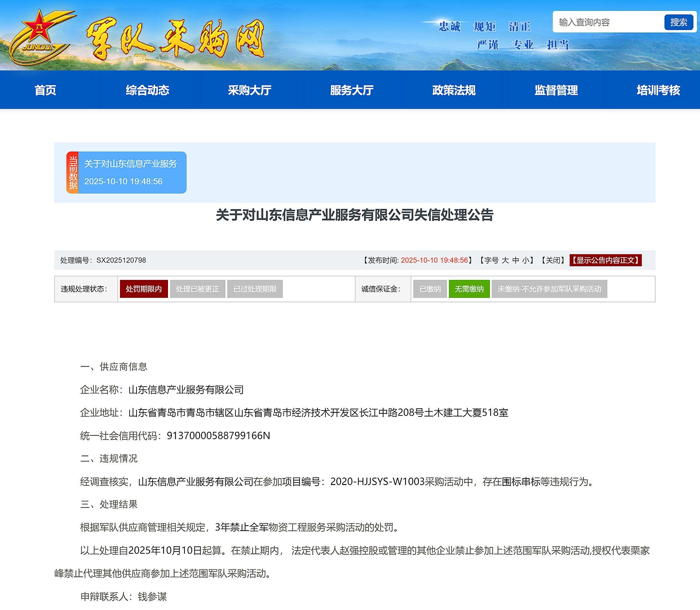The height and width of the screenshot is (610, 700).
Task: Set font size to 大
Action: point(505,260)
